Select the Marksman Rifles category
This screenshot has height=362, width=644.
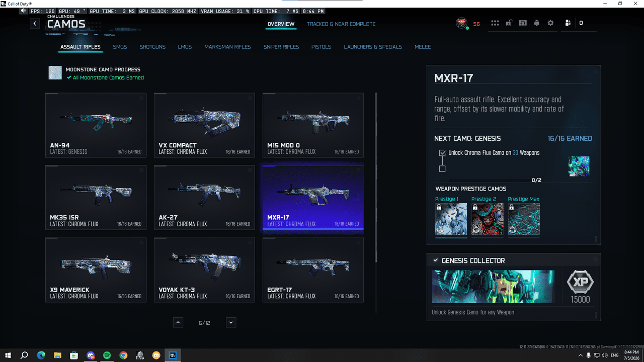coord(227,47)
